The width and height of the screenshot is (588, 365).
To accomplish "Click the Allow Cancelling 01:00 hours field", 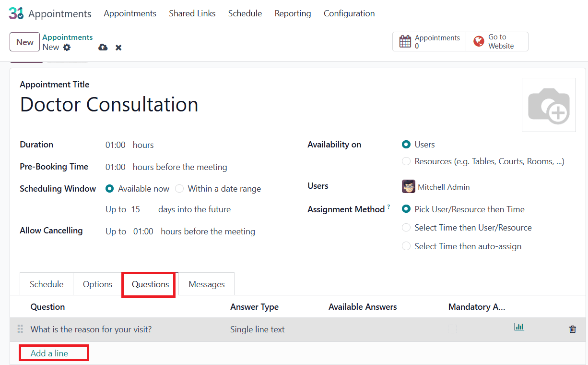I will pos(143,231).
